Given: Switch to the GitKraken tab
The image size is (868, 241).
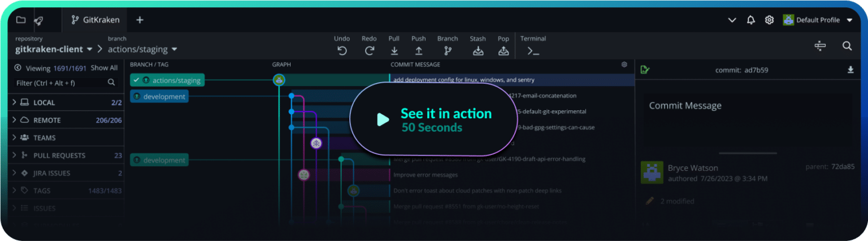Looking at the screenshot, I should (x=96, y=20).
